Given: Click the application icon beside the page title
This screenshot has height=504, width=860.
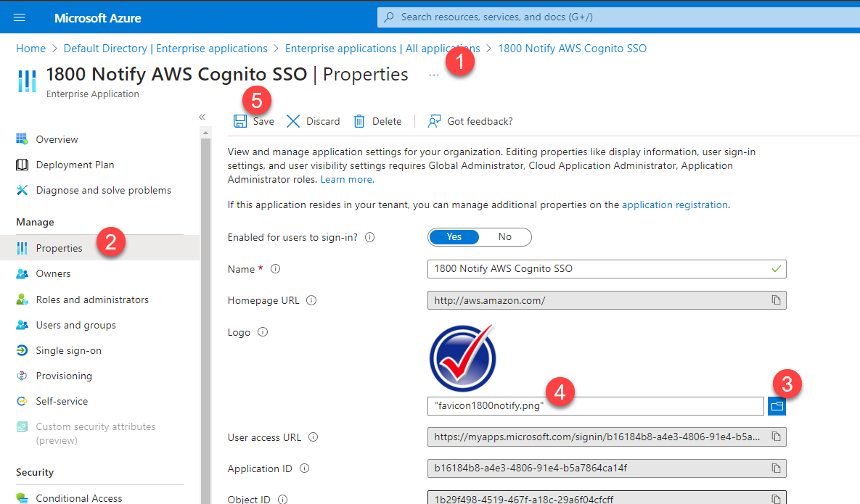Looking at the screenshot, I should coord(27,81).
